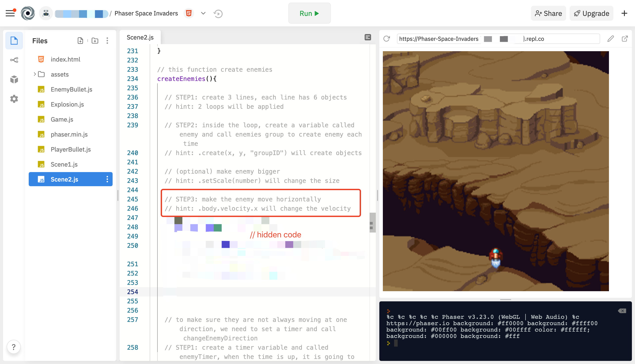Click the pencil edit URL icon
The image size is (635, 364).
click(610, 39)
